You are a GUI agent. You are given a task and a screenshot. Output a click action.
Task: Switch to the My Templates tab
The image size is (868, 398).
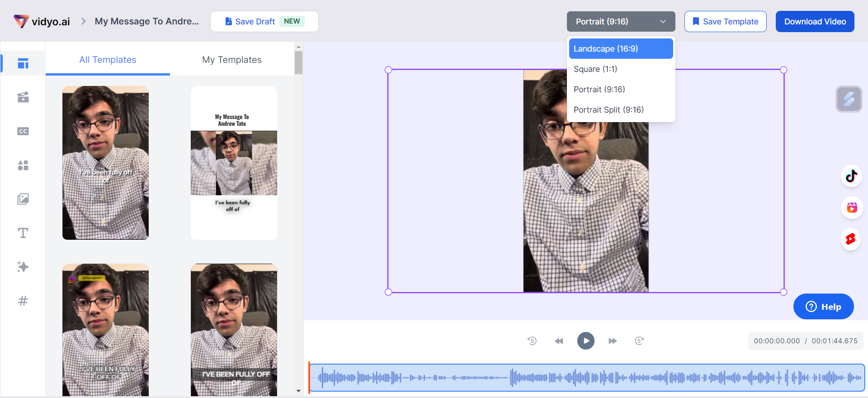click(x=232, y=60)
